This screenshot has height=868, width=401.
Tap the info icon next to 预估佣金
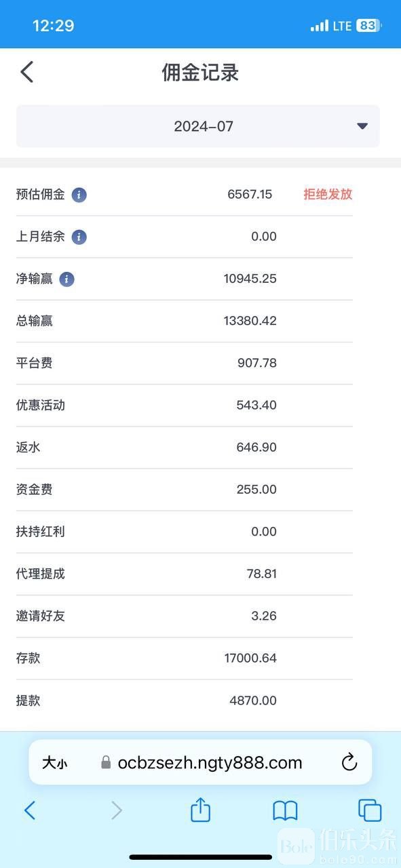(79, 195)
